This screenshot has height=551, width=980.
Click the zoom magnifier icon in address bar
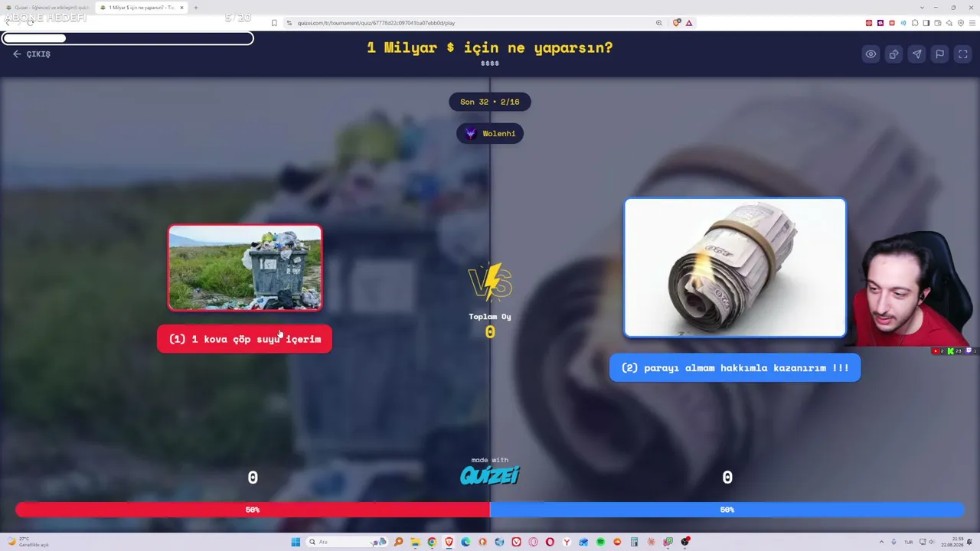[659, 23]
